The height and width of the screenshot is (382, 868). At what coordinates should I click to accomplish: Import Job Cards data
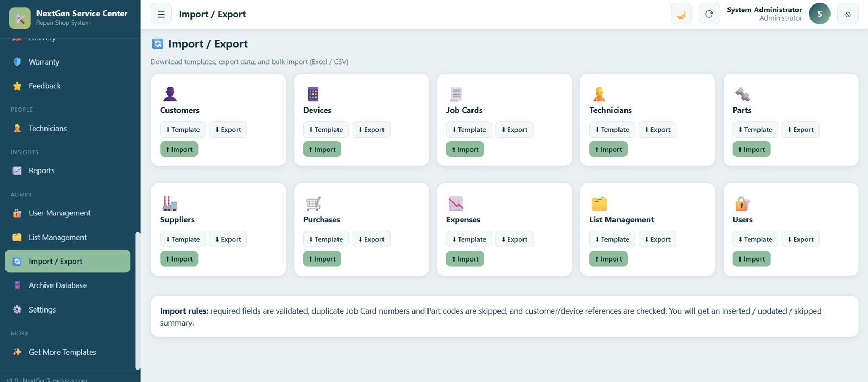(465, 149)
